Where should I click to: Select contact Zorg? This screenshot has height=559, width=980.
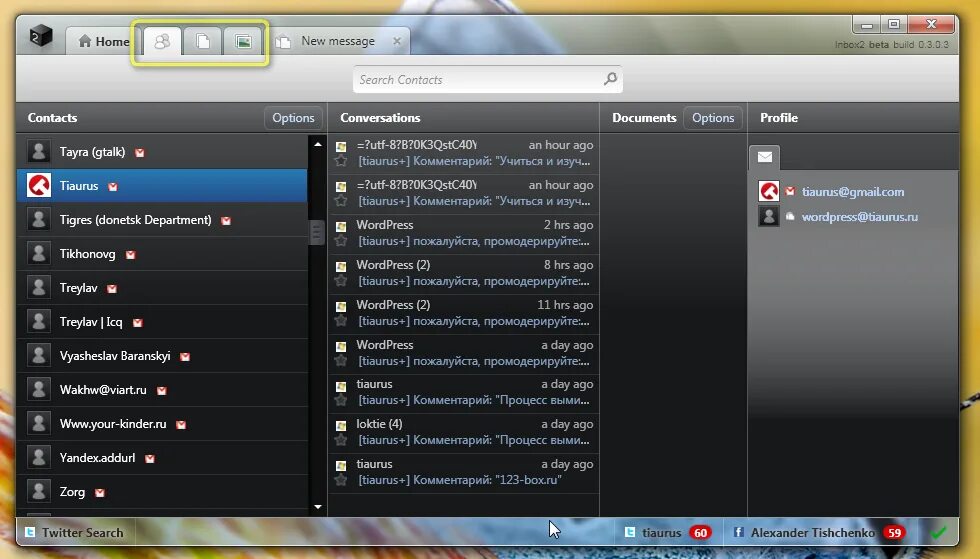[x=162, y=491]
